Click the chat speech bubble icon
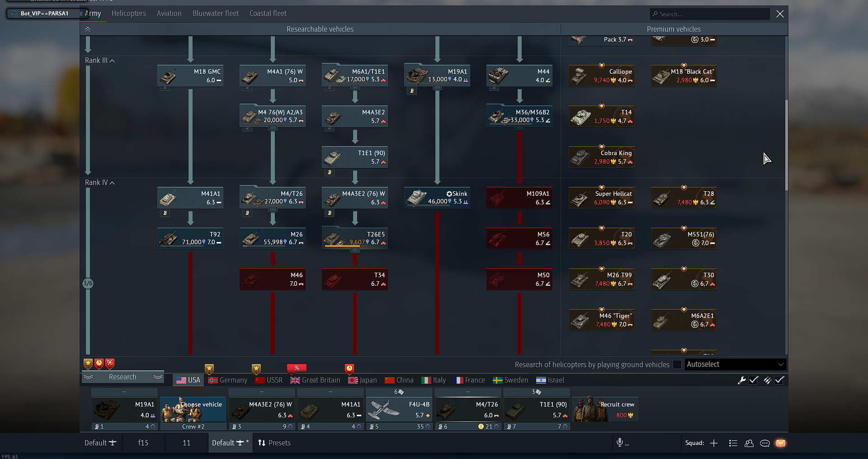Viewport: 868px width, 459px height. point(764,443)
